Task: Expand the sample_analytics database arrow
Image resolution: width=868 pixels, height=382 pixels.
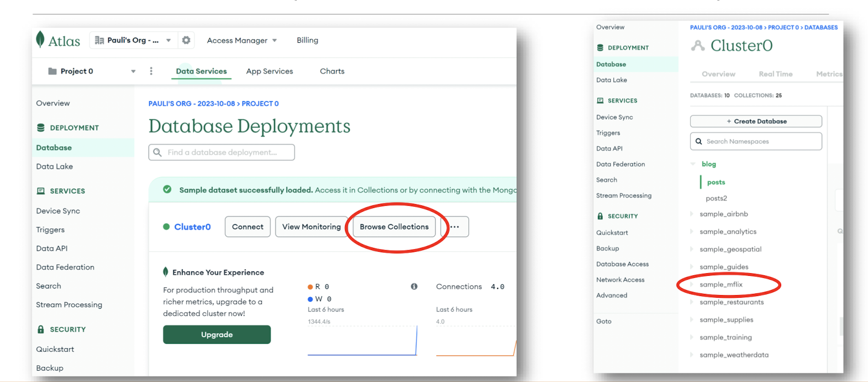Action: pyautogui.click(x=691, y=231)
